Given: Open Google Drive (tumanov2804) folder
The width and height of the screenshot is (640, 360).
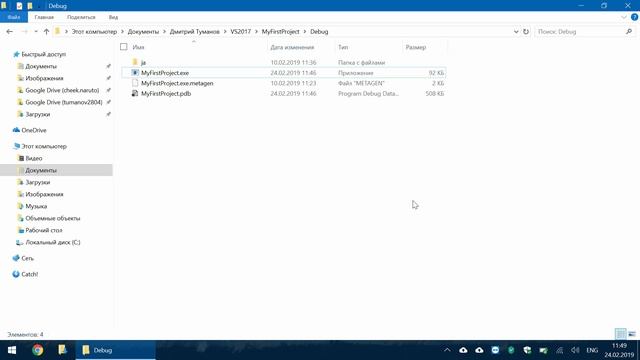Looking at the screenshot, I should [x=64, y=102].
